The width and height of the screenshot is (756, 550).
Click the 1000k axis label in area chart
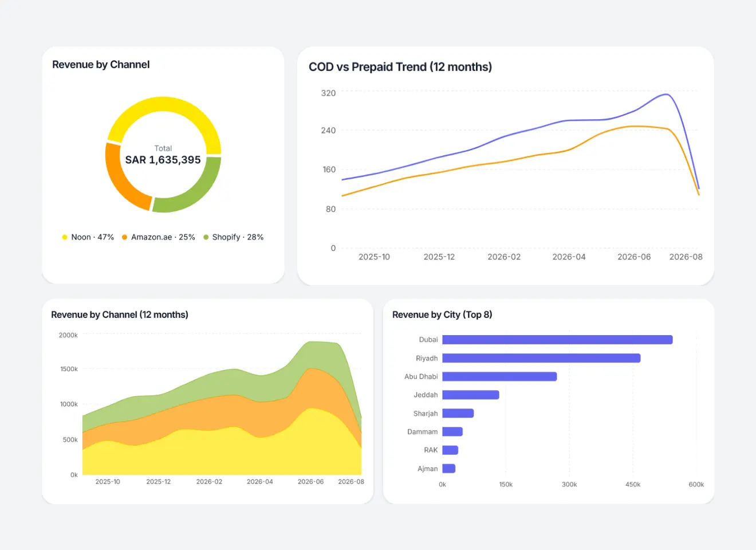(69, 404)
